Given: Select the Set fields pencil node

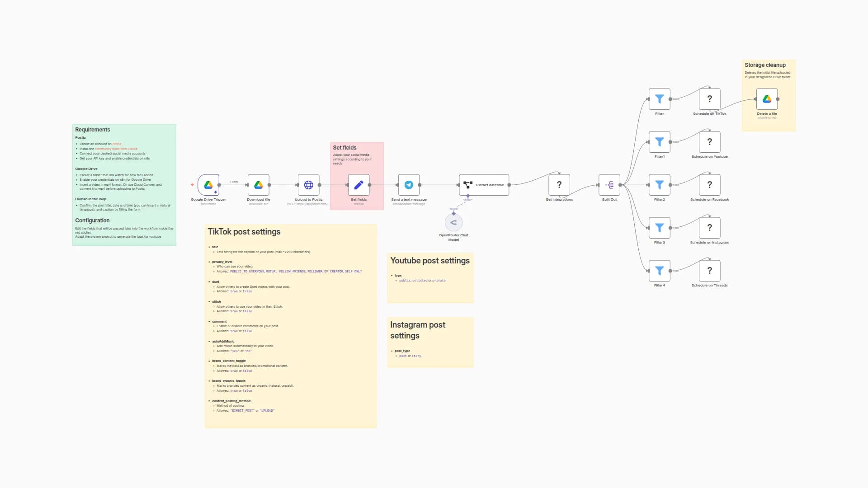Looking at the screenshot, I should 359,185.
